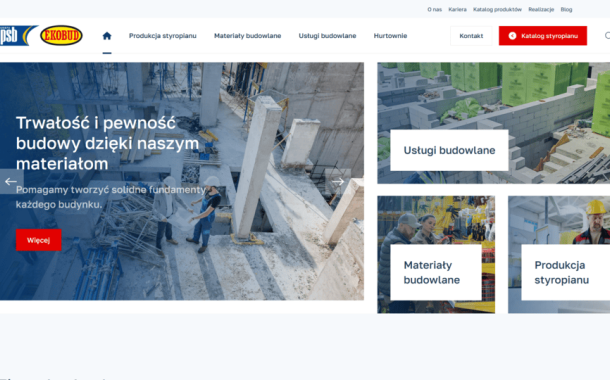Click the Kontakt button
Screen dimensions: 610x380
click(x=471, y=36)
